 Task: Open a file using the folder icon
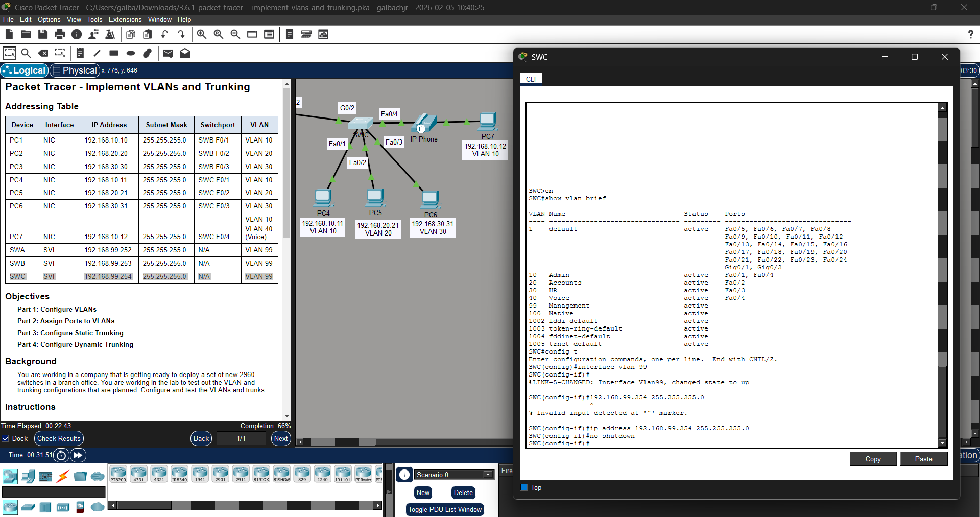point(26,34)
